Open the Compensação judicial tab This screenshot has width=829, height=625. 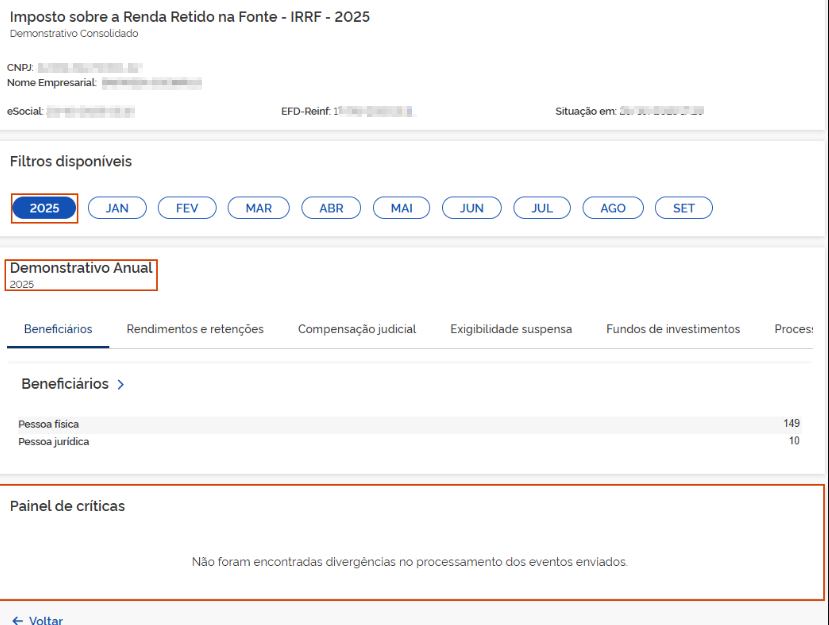(x=357, y=329)
